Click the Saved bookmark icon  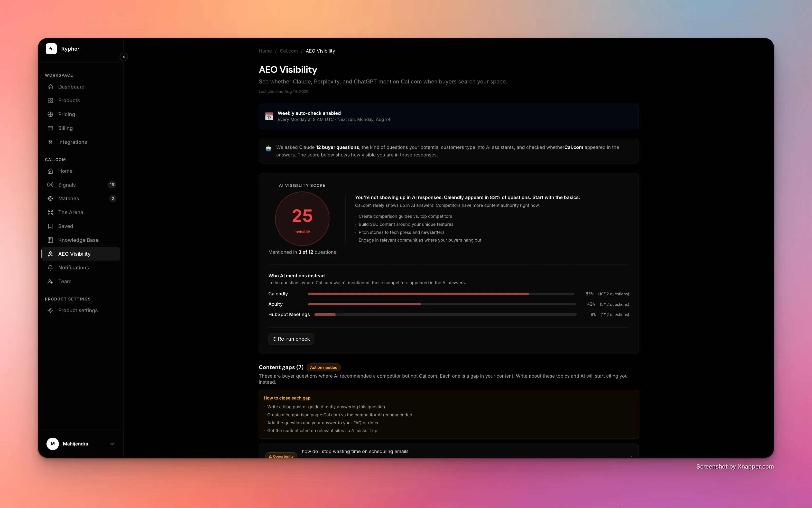pos(50,226)
